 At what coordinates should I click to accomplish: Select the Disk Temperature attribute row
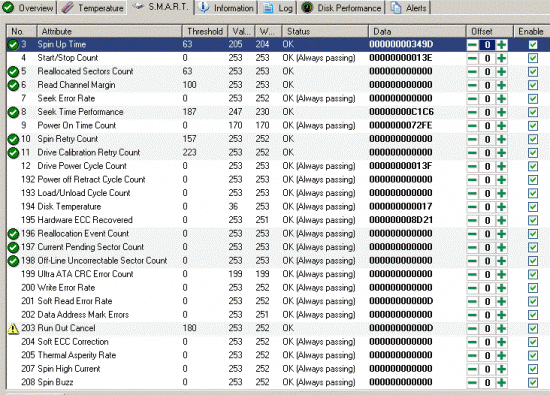pos(277,207)
